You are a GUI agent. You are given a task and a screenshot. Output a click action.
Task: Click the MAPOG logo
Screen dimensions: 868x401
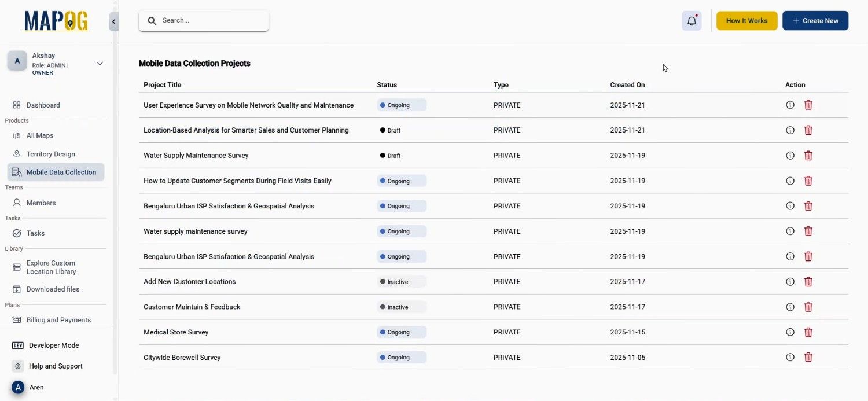(x=56, y=21)
